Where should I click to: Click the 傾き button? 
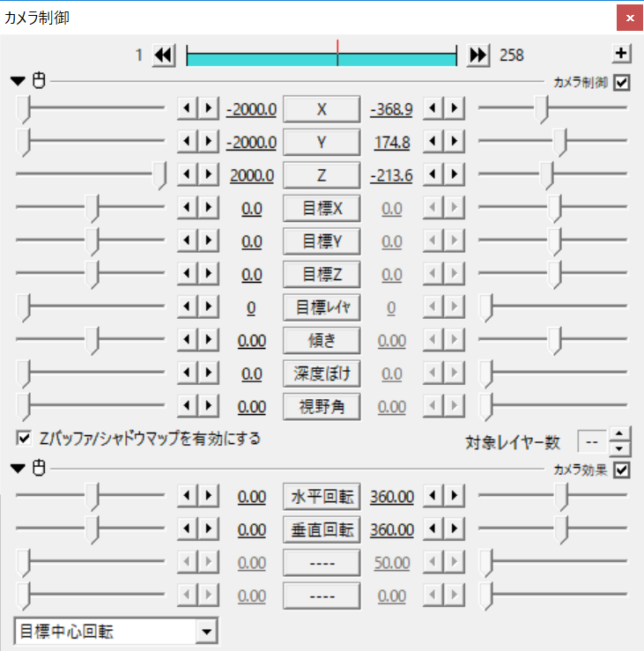322,340
